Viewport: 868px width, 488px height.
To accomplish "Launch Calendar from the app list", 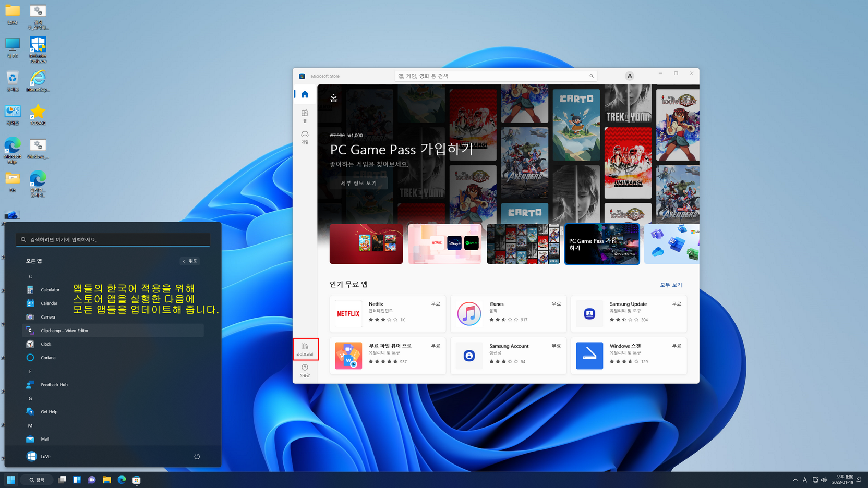I will pos(113,303).
